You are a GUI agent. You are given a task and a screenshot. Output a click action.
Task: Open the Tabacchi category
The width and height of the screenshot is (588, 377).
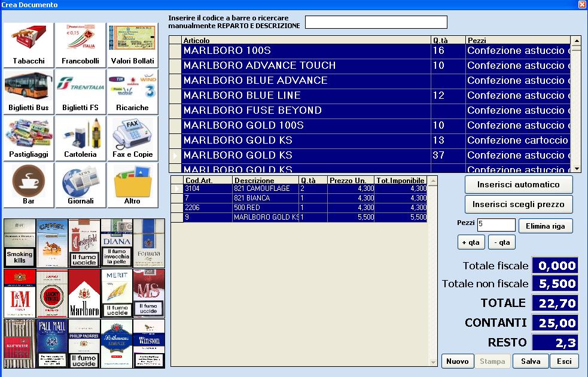point(29,45)
